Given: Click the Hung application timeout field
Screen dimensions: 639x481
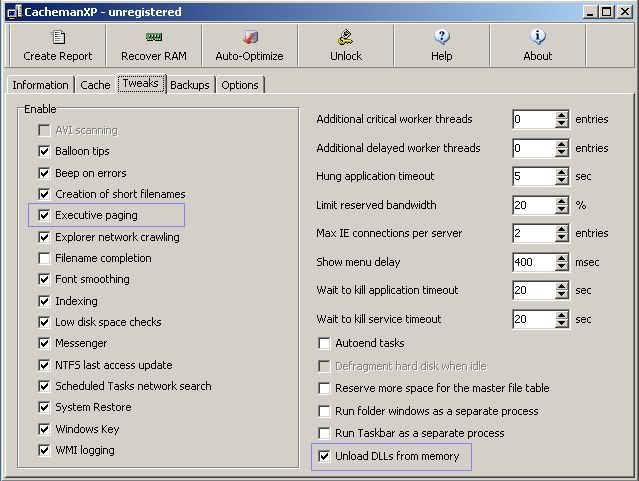Looking at the screenshot, I should tap(534, 177).
